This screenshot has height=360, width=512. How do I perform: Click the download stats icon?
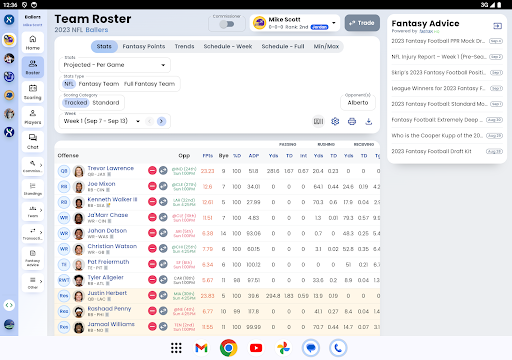click(368, 121)
